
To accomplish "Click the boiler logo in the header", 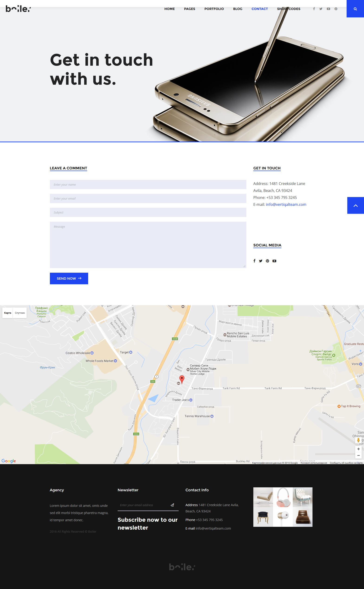I will coord(18,9).
